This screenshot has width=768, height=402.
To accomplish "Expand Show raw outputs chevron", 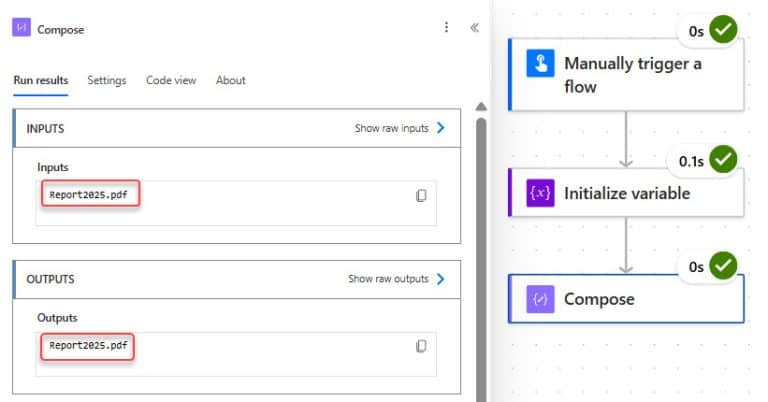I will pyautogui.click(x=441, y=279).
